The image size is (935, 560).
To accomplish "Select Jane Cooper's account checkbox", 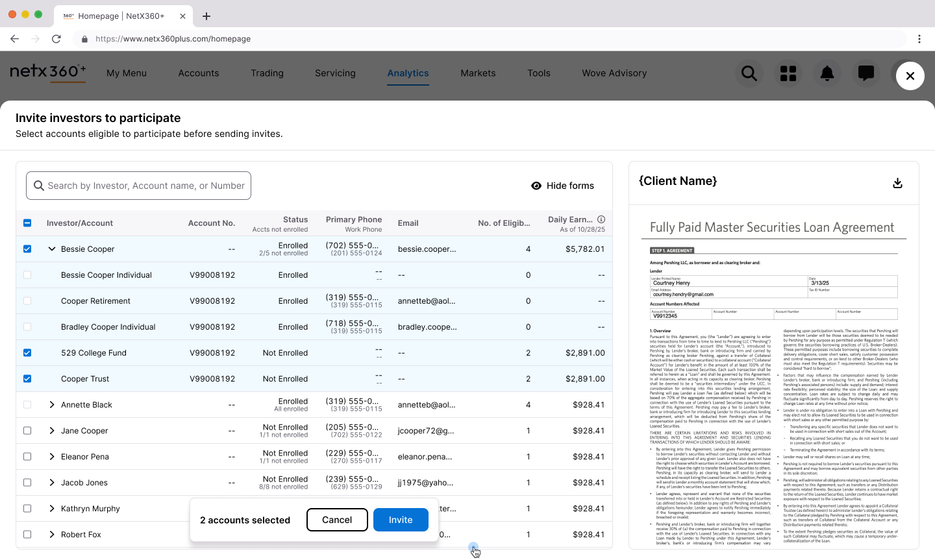I will coord(27,430).
